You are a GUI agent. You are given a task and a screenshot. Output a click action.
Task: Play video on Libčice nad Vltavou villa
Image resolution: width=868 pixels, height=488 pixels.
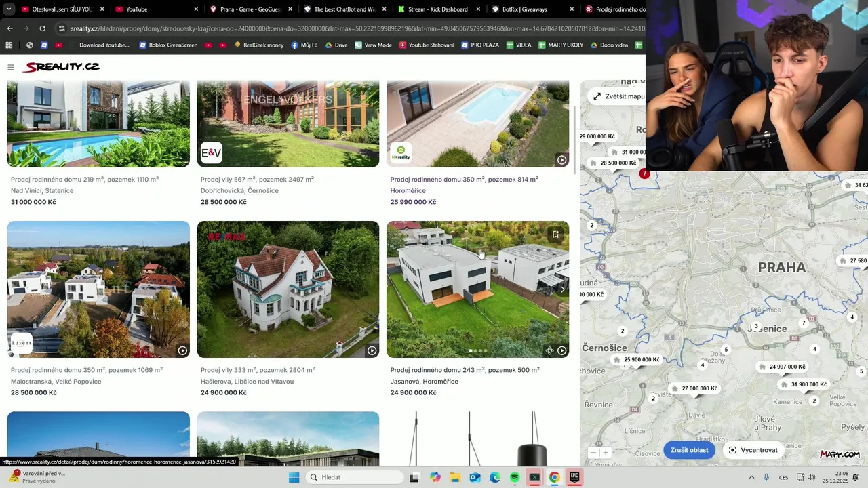[372, 350]
